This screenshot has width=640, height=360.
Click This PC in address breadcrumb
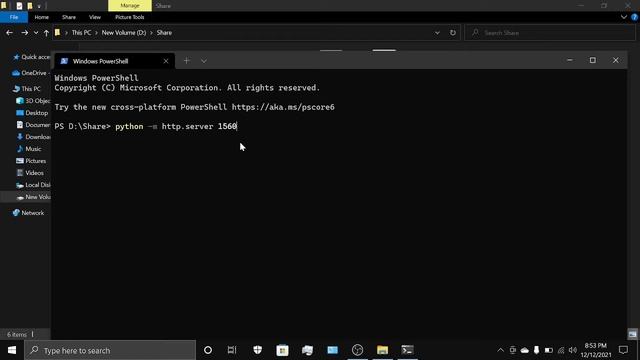tap(81, 33)
